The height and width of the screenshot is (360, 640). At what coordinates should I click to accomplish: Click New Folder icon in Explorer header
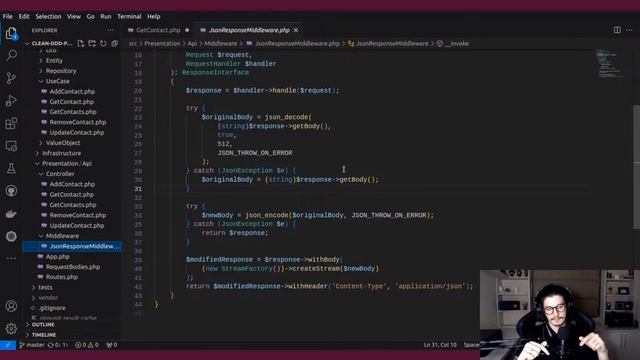92,43
